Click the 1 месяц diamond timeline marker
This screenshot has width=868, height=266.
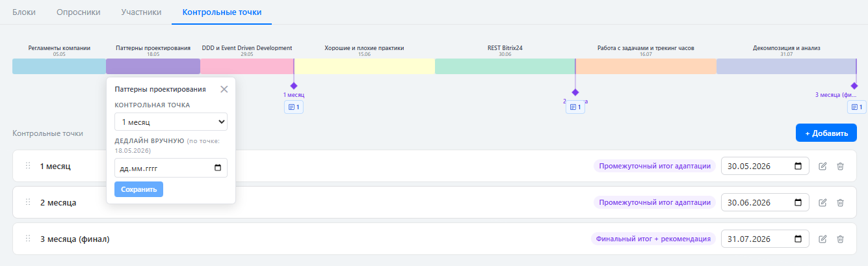pyautogui.click(x=294, y=86)
